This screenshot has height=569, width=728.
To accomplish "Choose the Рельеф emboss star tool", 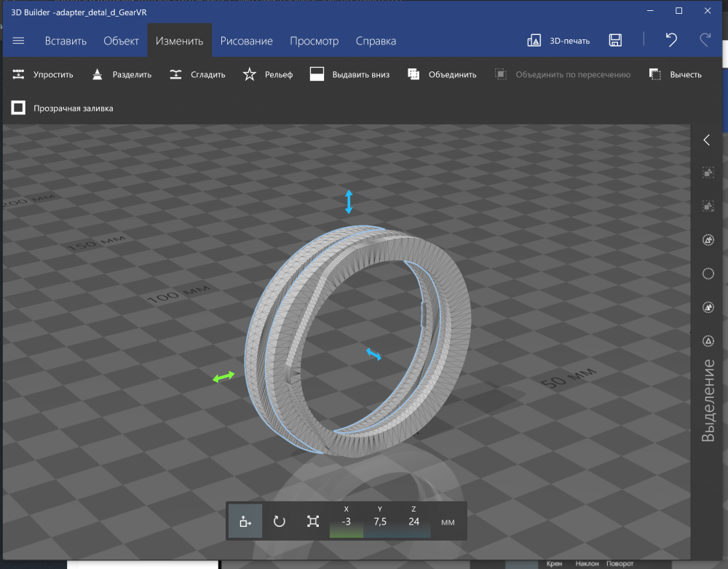I will (268, 74).
